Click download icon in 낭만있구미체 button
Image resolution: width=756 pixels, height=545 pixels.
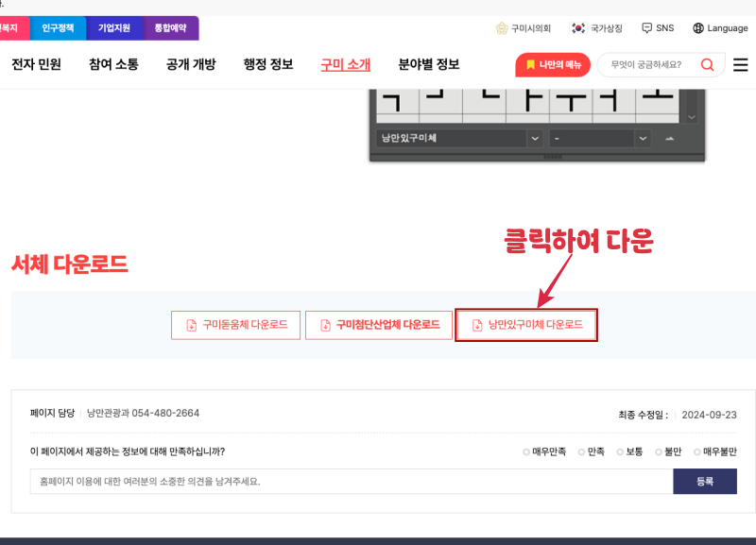pyautogui.click(x=477, y=325)
